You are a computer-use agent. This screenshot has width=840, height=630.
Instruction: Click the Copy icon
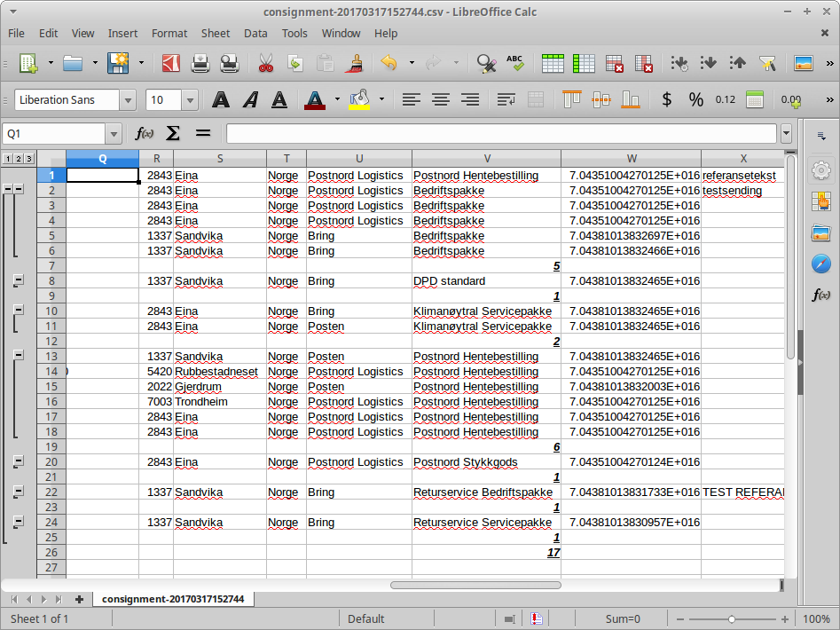295,63
